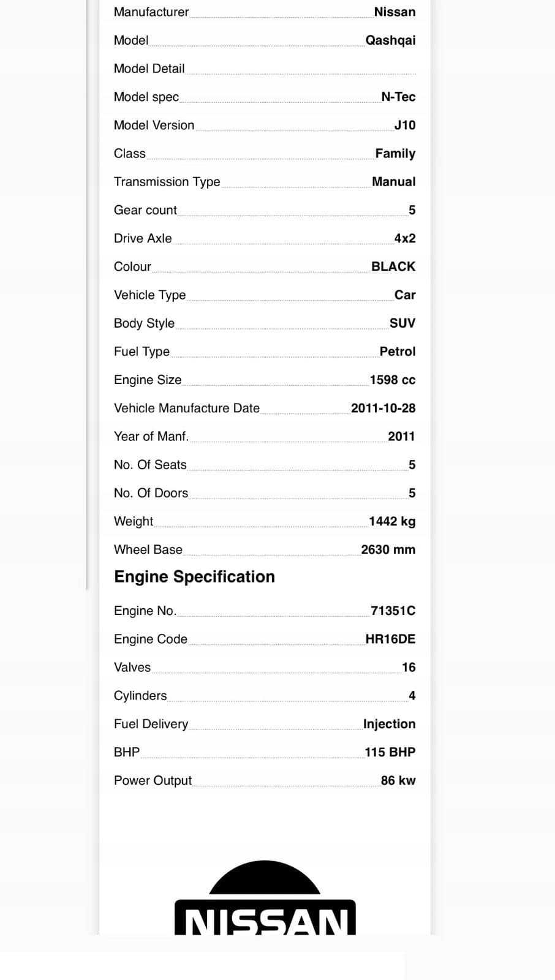Select the Engine Code HR16DE value
The image size is (555, 980).
tap(390, 639)
